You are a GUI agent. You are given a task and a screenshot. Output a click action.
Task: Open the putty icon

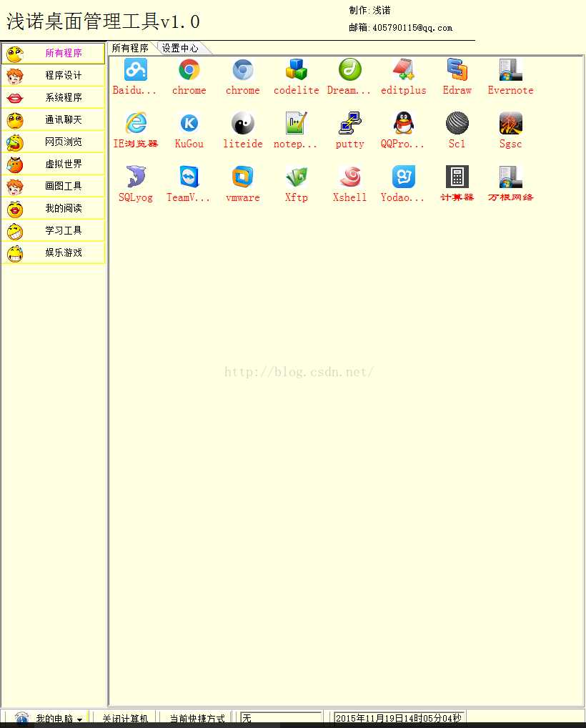coord(350,123)
